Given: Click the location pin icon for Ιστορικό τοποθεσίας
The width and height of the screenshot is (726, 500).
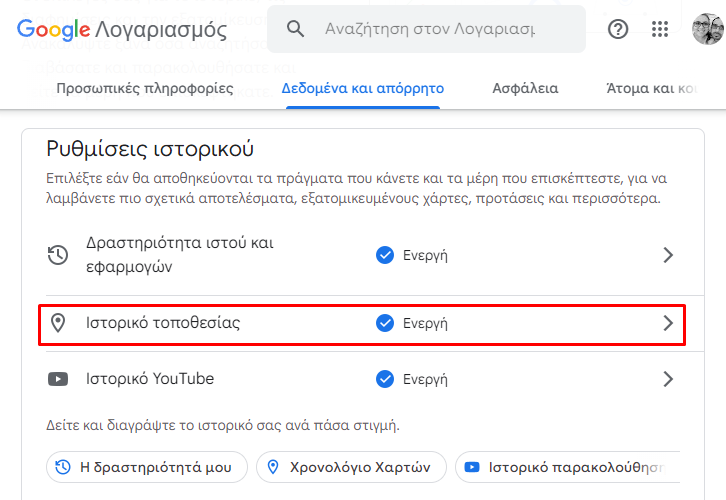Looking at the screenshot, I should (58, 323).
